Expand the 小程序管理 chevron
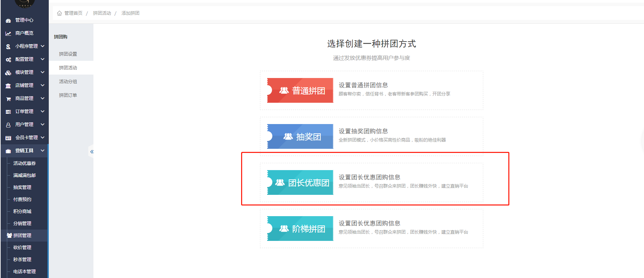The height and width of the screenshot is (278, 644). tap(43, 46)
